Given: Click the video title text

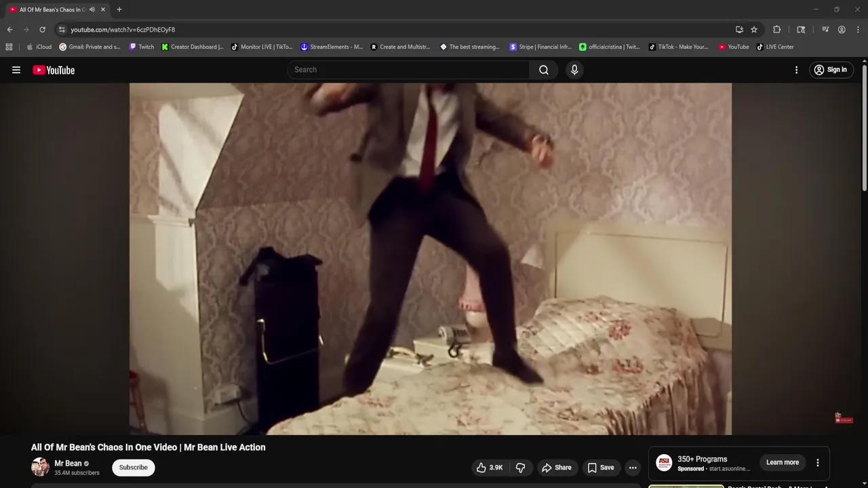Looking at the screenshot, I should coord(148,447).
